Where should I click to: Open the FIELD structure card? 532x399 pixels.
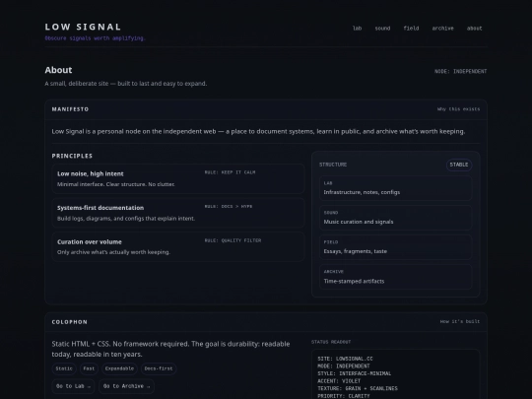(x=395, y=247)
